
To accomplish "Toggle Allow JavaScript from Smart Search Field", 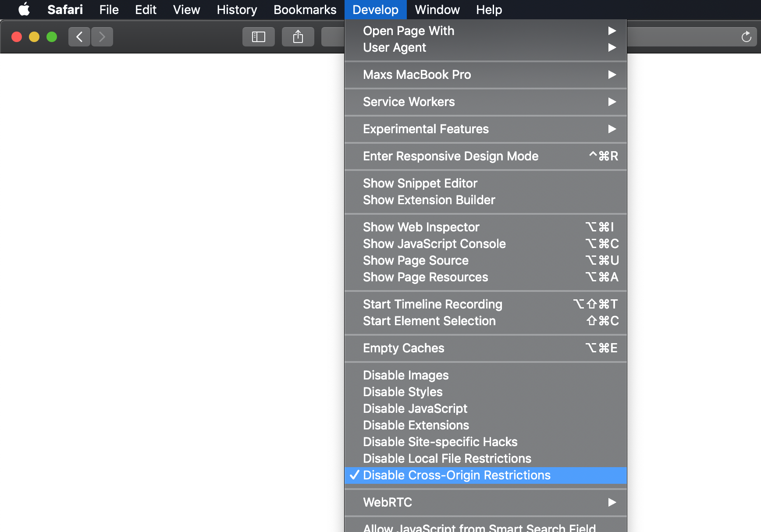I will [486, 527].
